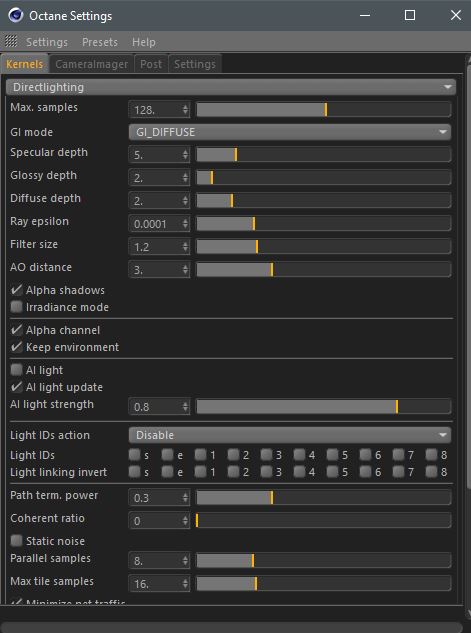This screenshot has height=633, width=471.
Task: Click the Glossy depth slider
Action: click(x=324, y=178)
